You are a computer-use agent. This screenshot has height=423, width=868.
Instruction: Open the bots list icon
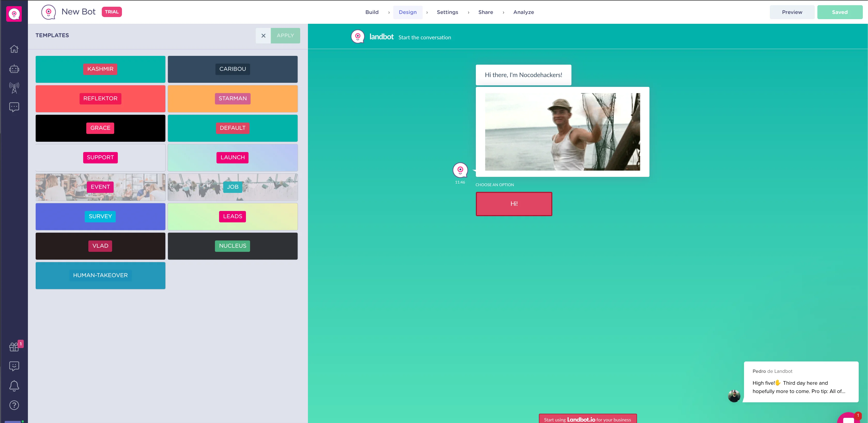tap(14, 69)
